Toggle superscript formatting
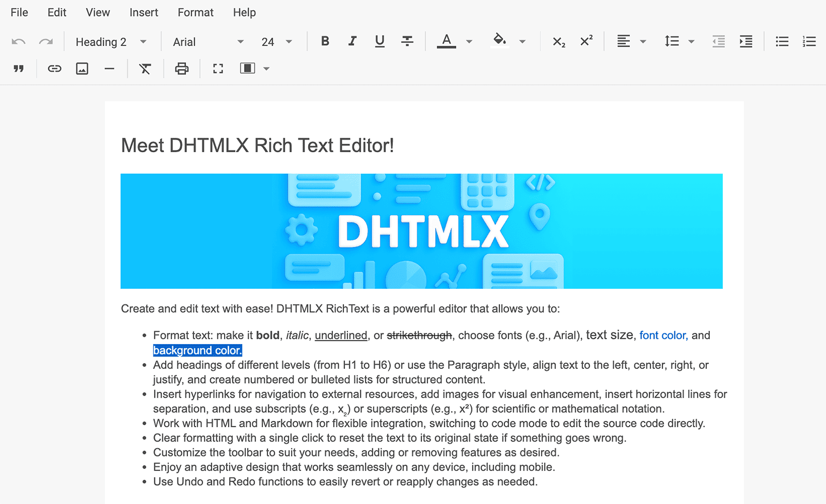826x504 pixels. click(586, 41)
